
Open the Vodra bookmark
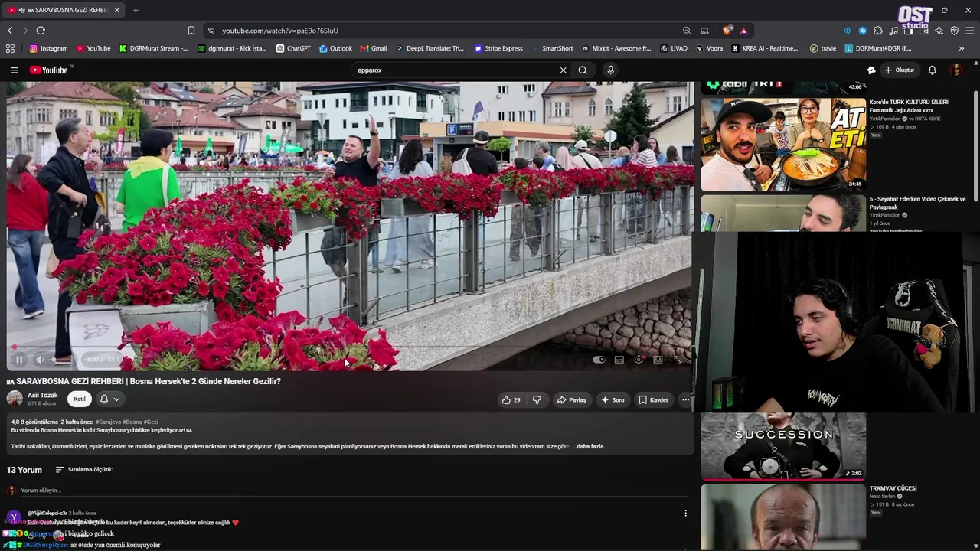709,48
